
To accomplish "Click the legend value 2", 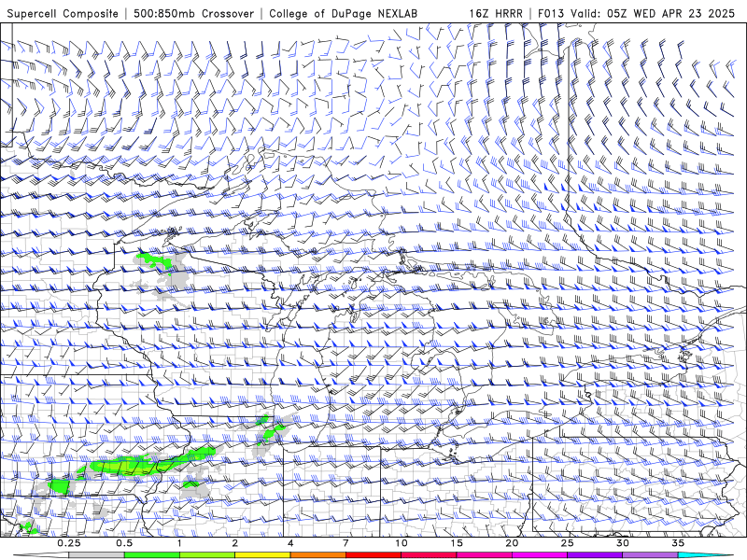I will (x=235, y=543).
